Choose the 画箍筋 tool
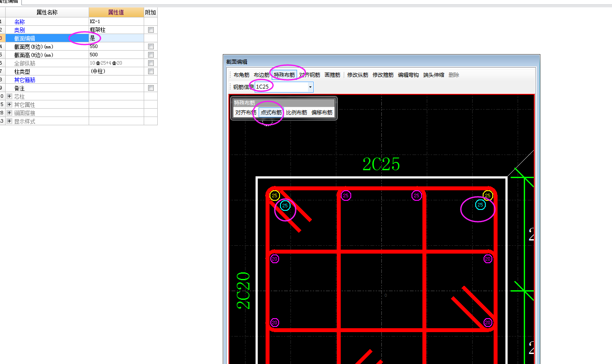612x364 pixels. [332, 75]
